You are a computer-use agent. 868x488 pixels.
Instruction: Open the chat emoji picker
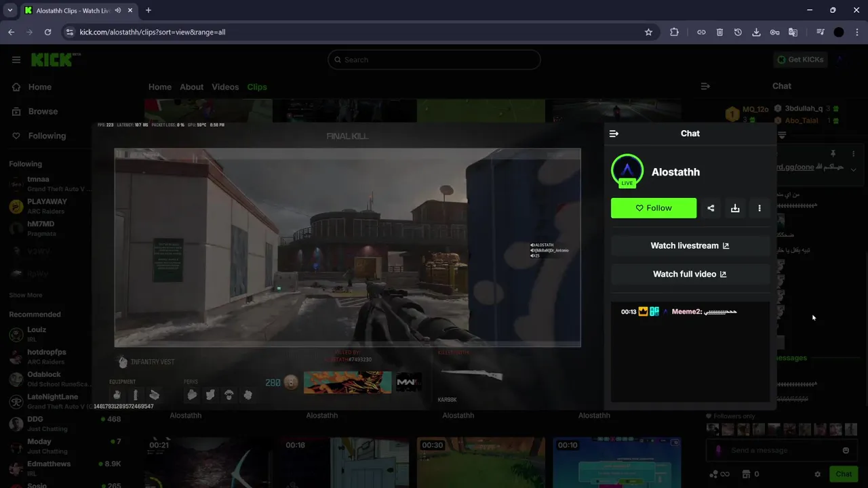coord(846,450)
